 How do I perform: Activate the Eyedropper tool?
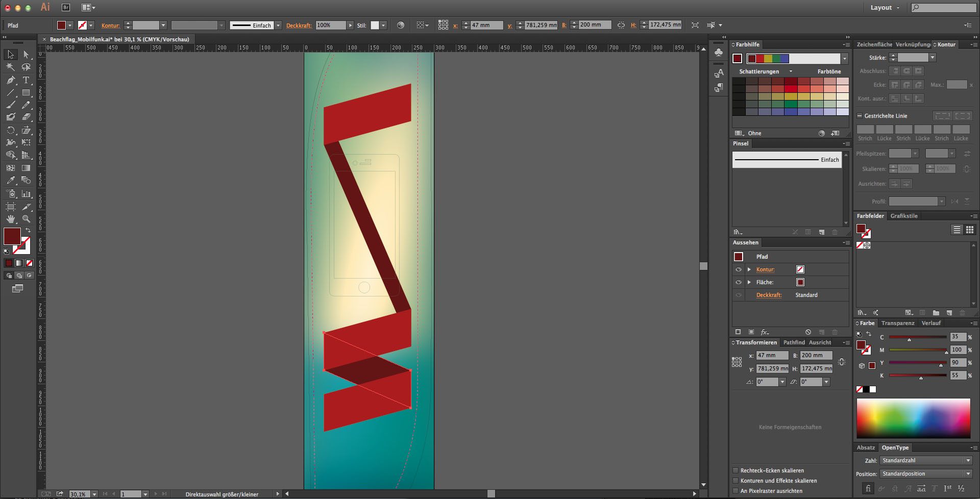point(11,180)
